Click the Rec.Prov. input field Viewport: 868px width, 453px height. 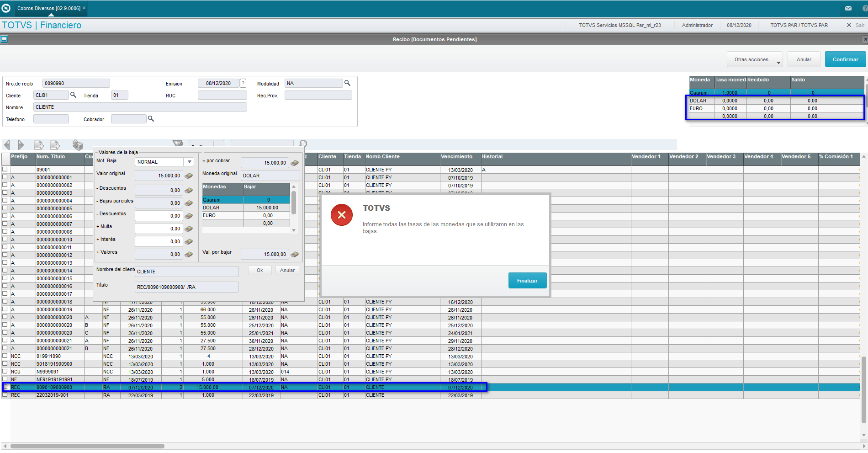pyautogui.click(x=318, y=95)
